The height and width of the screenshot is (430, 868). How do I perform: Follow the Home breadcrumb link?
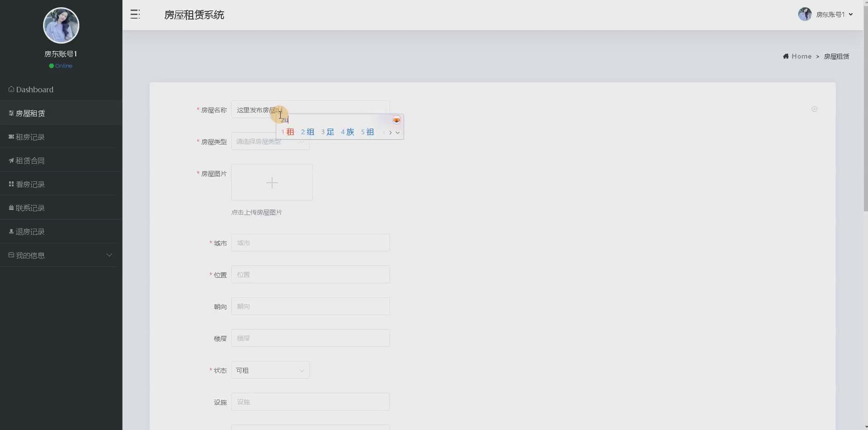click(x=801, y=56)
